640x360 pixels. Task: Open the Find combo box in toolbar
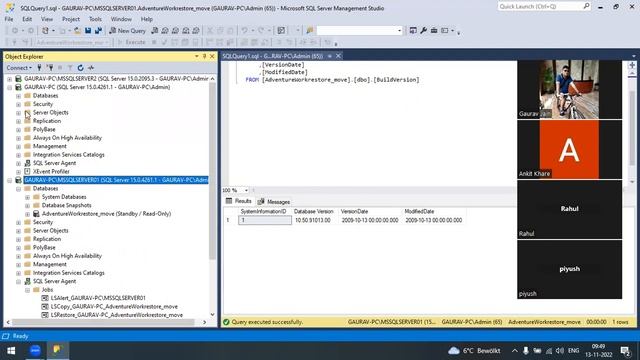tap(359, 31)
